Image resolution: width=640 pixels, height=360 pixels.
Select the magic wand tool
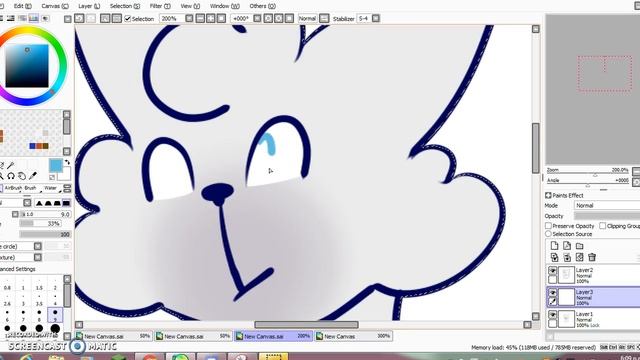(11, 165)
